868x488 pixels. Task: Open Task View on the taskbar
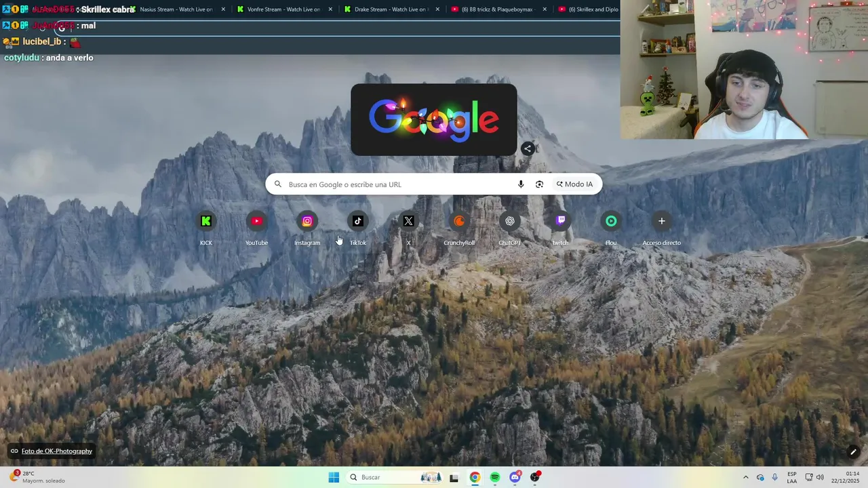(454, 477)
